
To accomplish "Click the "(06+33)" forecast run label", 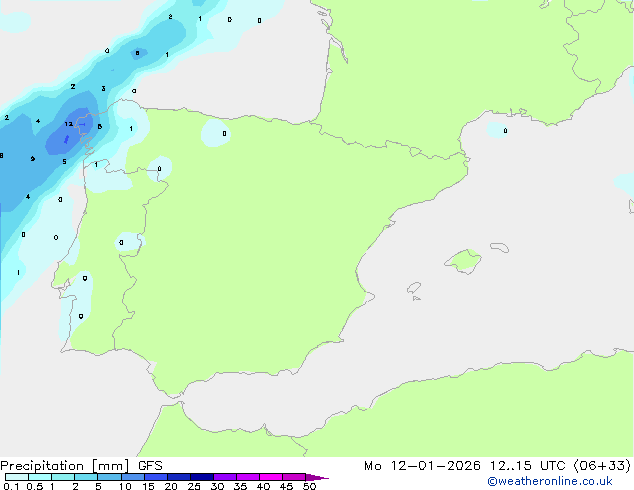I will [602, 466].
